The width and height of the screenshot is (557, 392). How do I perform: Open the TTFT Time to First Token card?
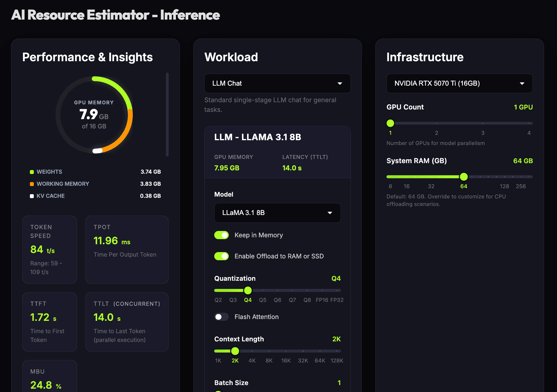(x=49, y=321)
